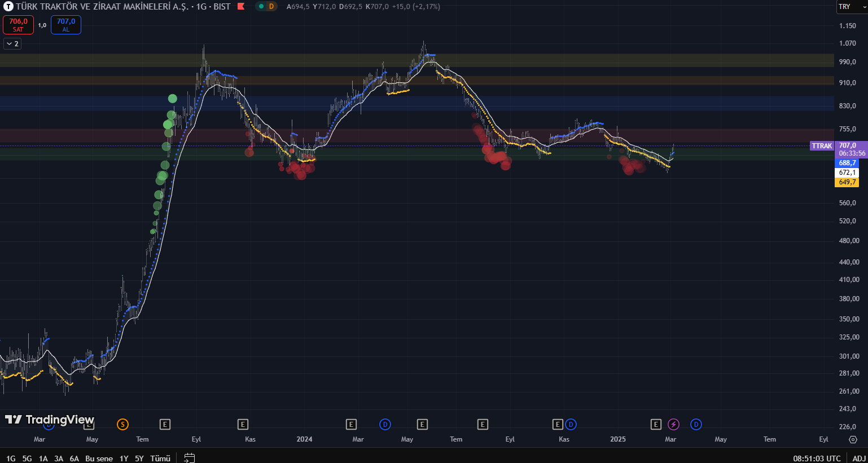The width and height of the screenshot is (868, 463).
Task: Open the go to date calendar icon
Action: [x=190, y=458]
